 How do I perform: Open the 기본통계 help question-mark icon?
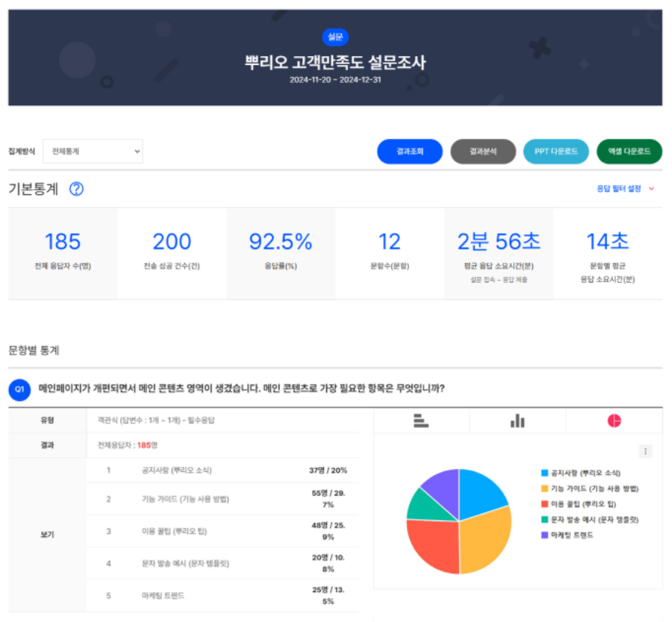[x=76, y=189]
